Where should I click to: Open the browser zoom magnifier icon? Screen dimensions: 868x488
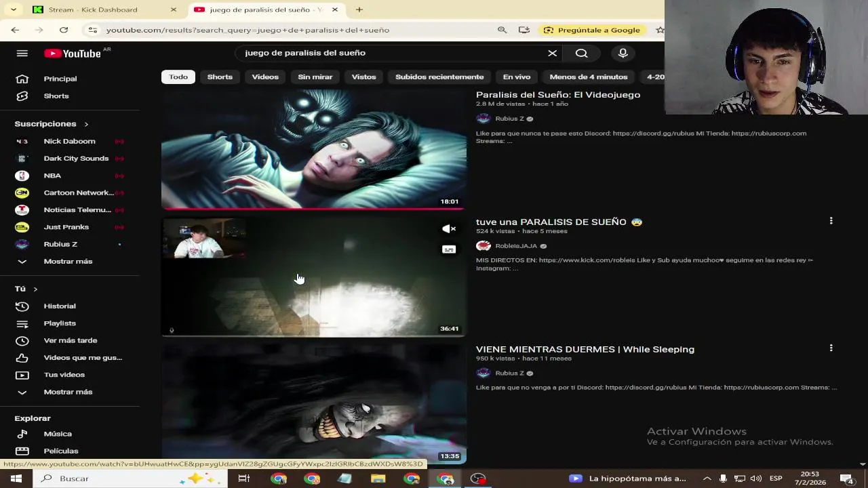pyautogui.click(x=502, y=30)
